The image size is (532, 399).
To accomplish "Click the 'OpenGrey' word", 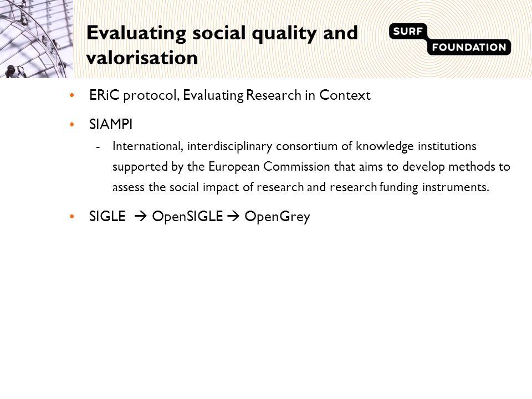I will click(x=277, y=217).
